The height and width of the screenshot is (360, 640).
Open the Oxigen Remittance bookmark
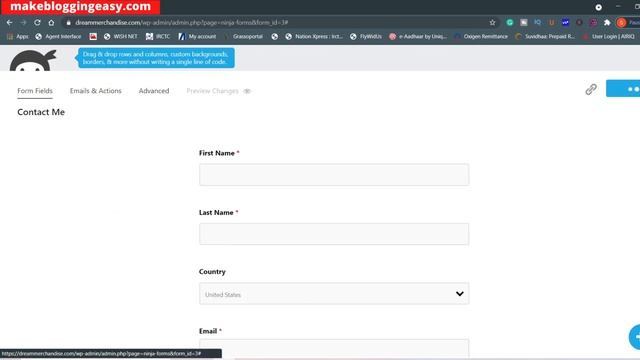coord(481,36)
